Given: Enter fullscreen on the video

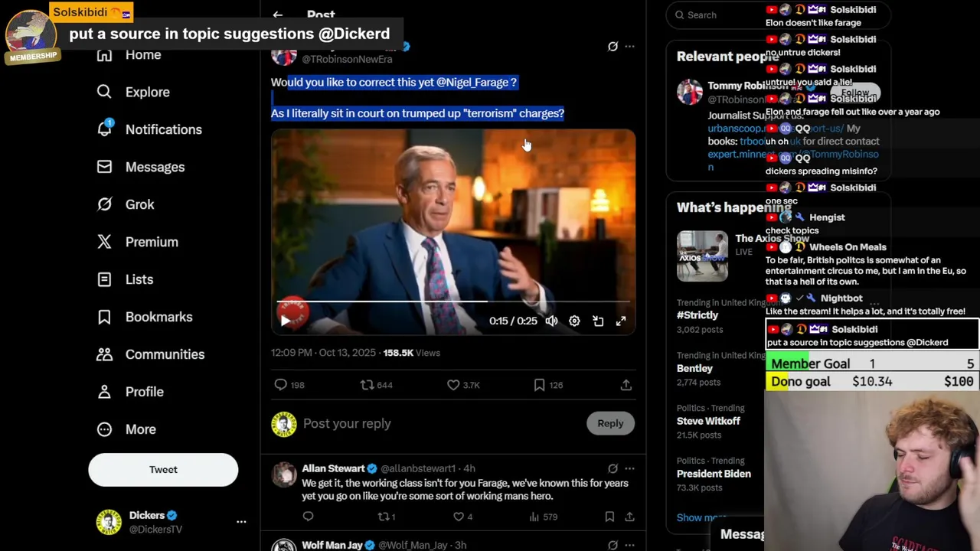Looking at the screenshot, I should (621, 321).
